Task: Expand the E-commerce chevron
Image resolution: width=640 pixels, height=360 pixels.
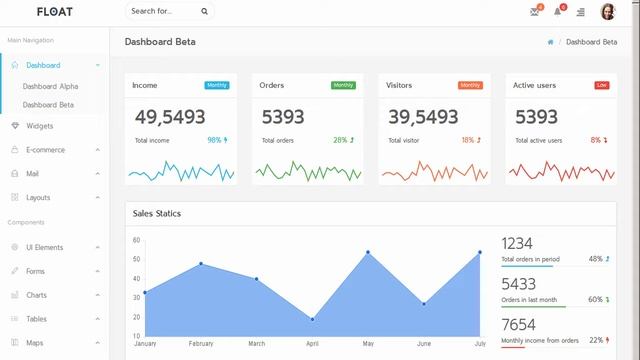Action: click(98, 150)
